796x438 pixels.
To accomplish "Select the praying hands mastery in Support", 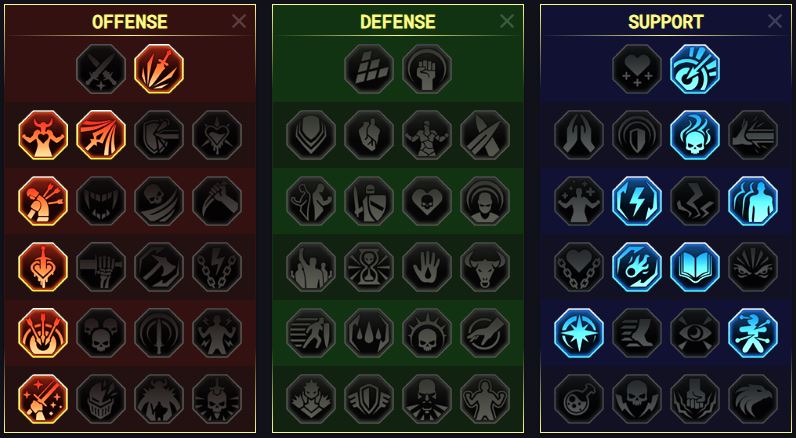I will [x=579, y=135].
